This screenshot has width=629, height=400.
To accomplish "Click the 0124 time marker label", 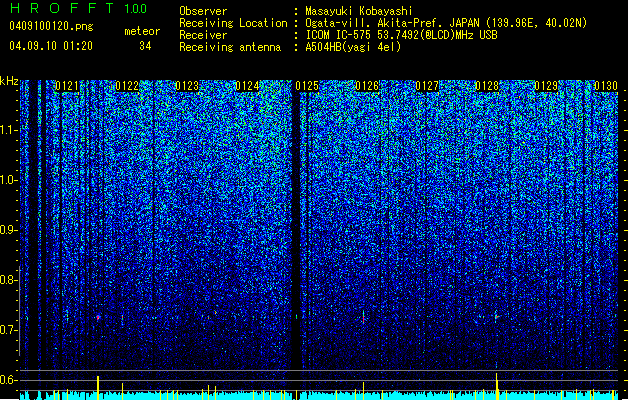I will coord(247,86).
